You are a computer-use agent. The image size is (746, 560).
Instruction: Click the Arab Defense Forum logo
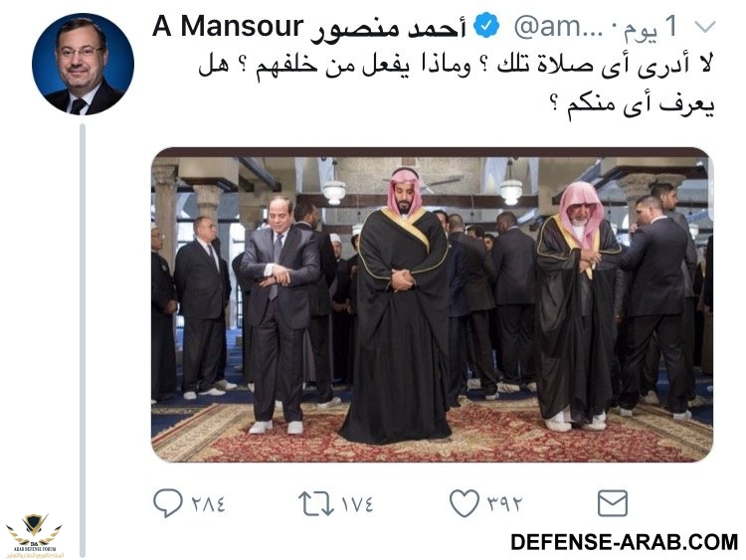tap(34, 536)
